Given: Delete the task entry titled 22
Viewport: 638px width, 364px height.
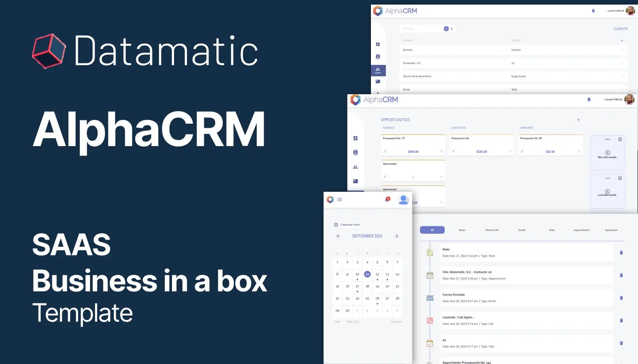Looking at the screenshot, I should pos(621,343).
